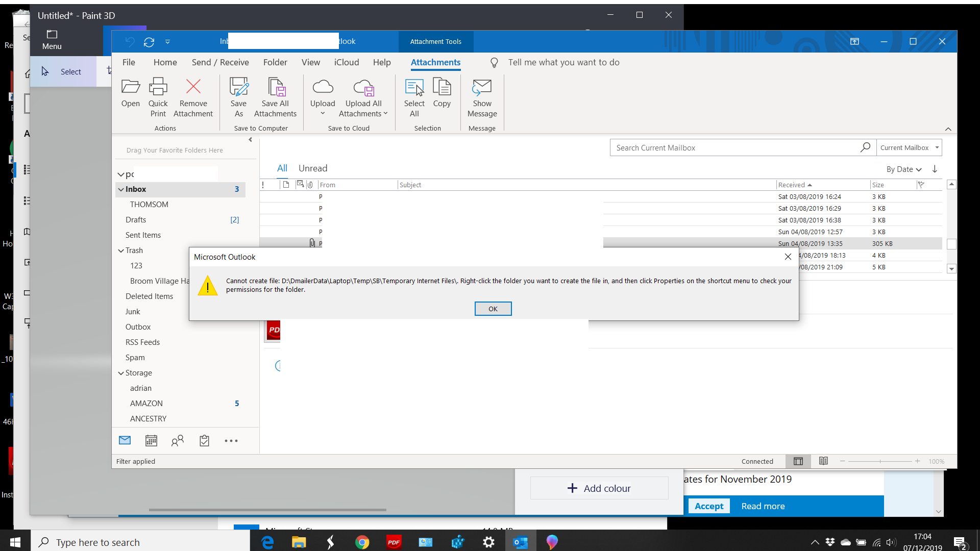The image size is (980, 551).
Task: Click the Show Message icon
Action: click(482, 87)
